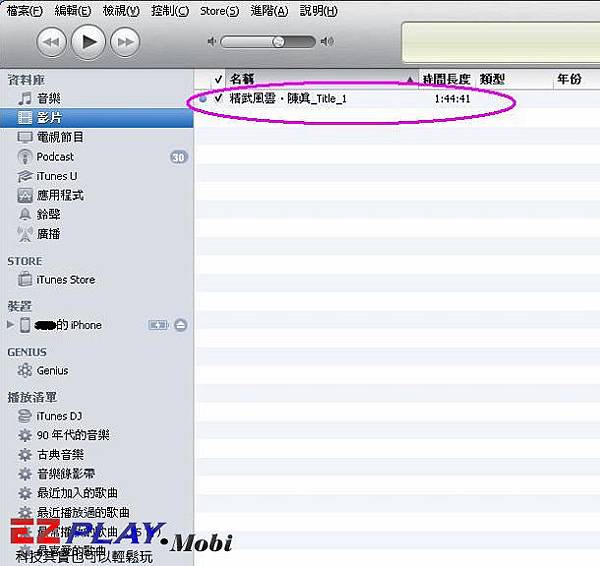
Task: Select the iTunes U graduation cap icon
Action: 25,176
